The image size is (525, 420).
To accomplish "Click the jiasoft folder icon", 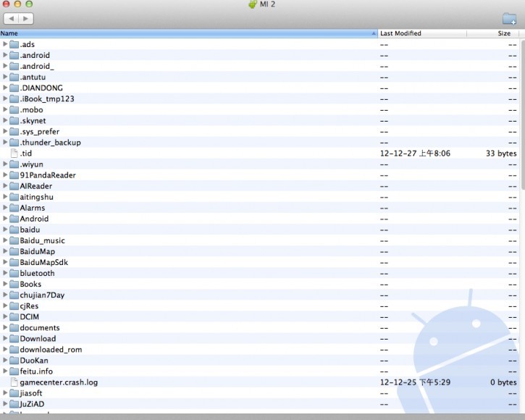I will (x=14, y=393).
